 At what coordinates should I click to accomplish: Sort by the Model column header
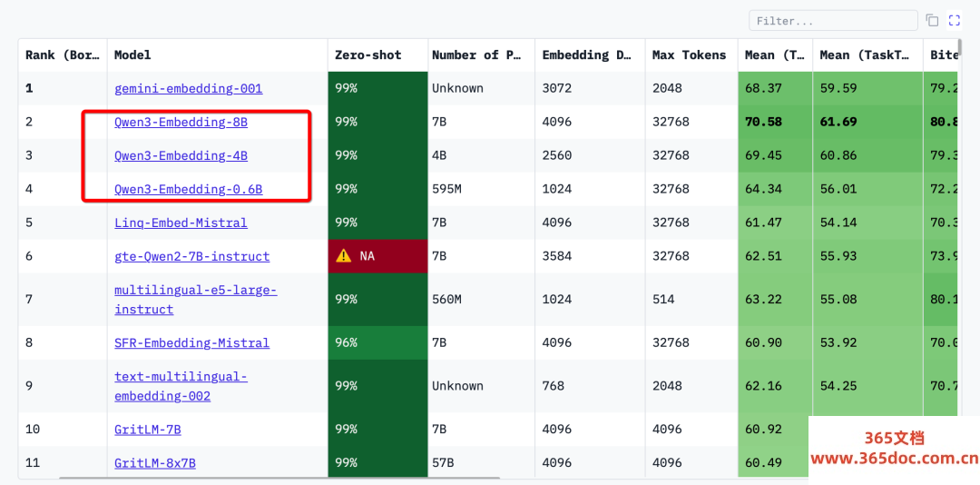click(132, 55)
